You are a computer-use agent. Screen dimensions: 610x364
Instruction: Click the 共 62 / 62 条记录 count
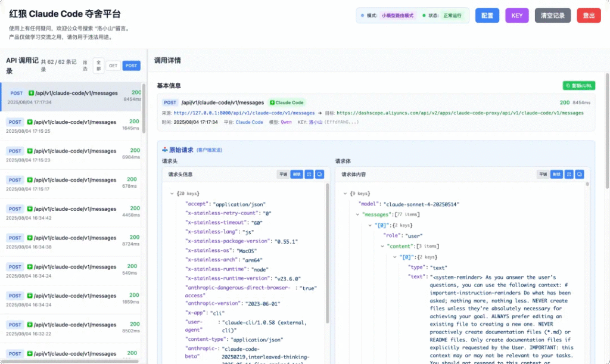[59, 66]
